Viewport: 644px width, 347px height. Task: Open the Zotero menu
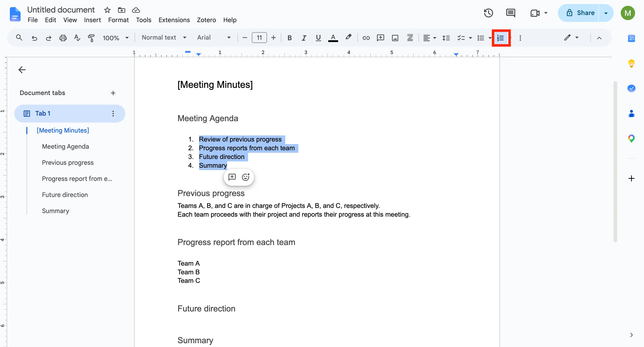pos(206,20)
